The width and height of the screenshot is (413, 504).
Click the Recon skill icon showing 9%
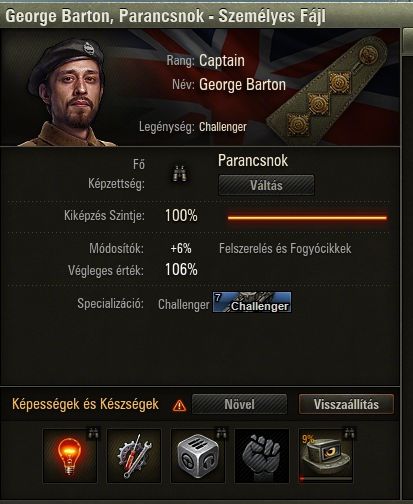click(326, 456)
